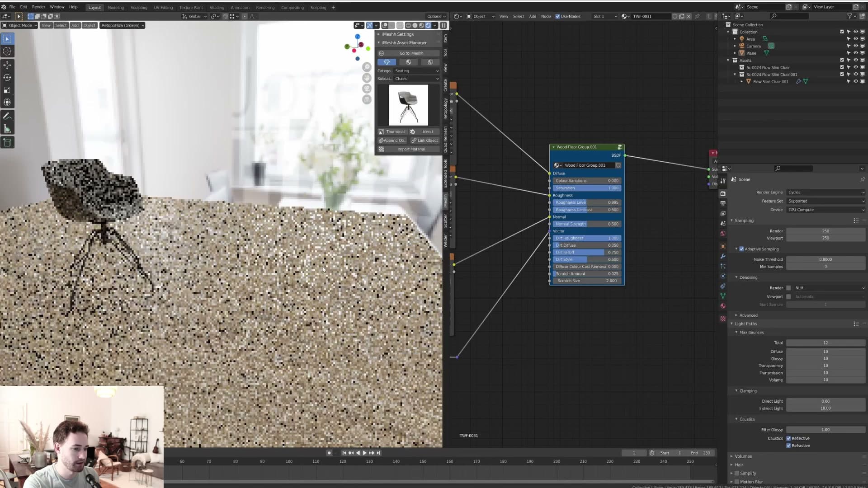This screenshot has height=488, width=868.
Task: Select the Add Cube tool
Action: [x=7, y=143]
